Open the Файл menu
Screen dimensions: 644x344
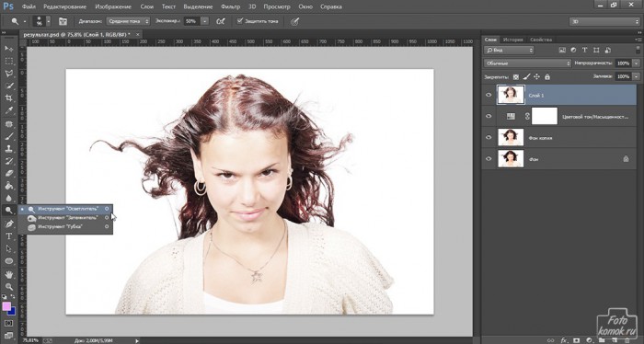[29, 6]
